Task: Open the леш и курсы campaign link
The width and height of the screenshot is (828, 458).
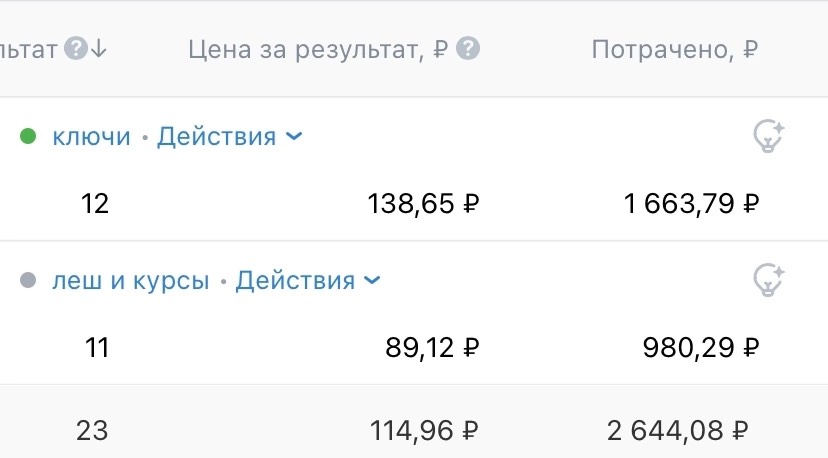Action: (x=130, y=281)
